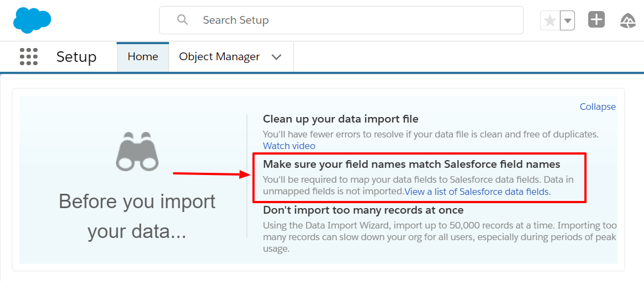Select the Home tab
Image resolution: width=644 pixels, height=281 pixels.
tap(143, 57)
